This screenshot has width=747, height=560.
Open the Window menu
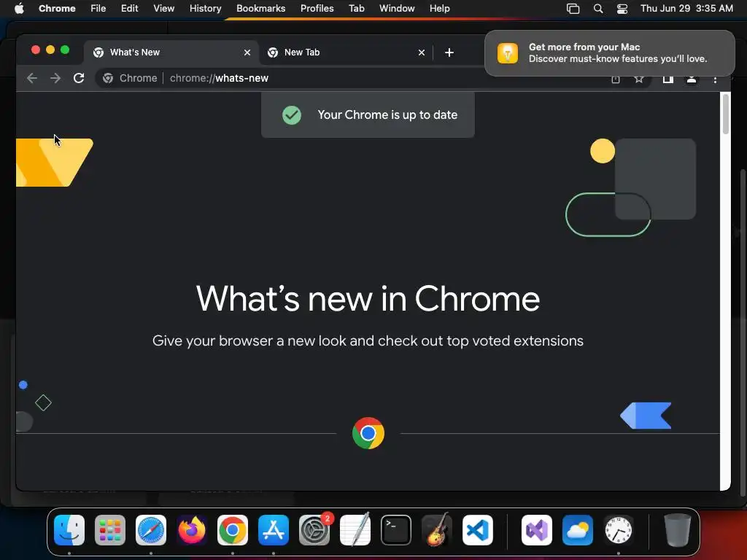[x=397, y=9]
